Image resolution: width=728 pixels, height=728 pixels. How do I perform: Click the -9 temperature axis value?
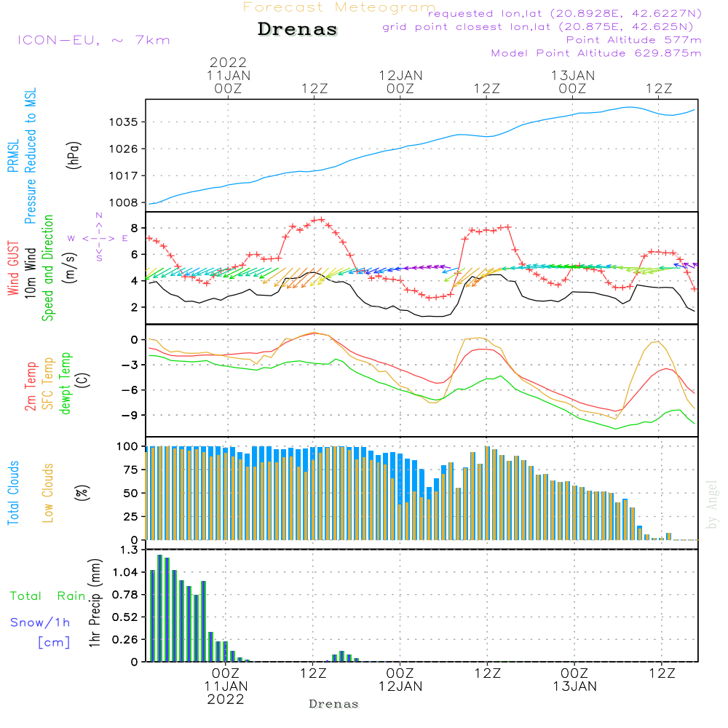130,415
